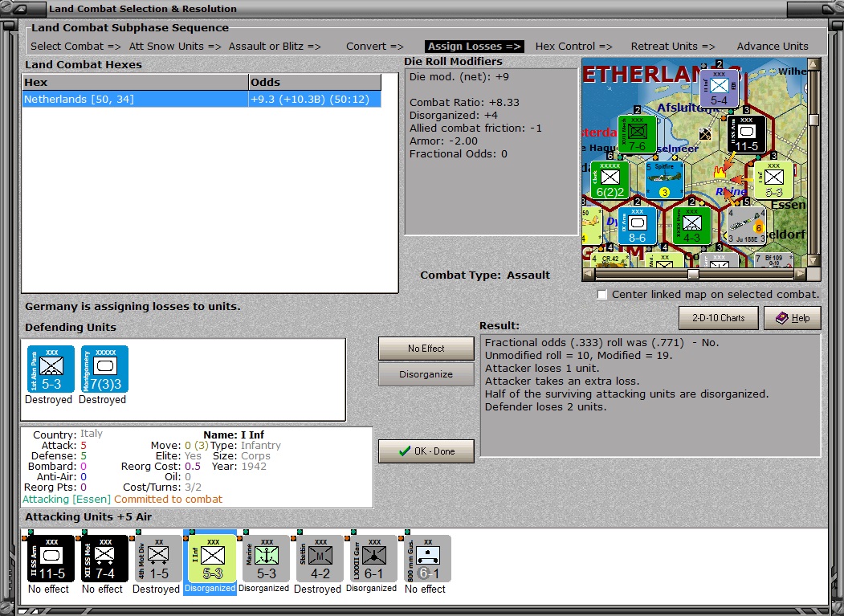844x616 pixels.
Task: Enable Center linked map on selected combat
Action: point(602,295)
